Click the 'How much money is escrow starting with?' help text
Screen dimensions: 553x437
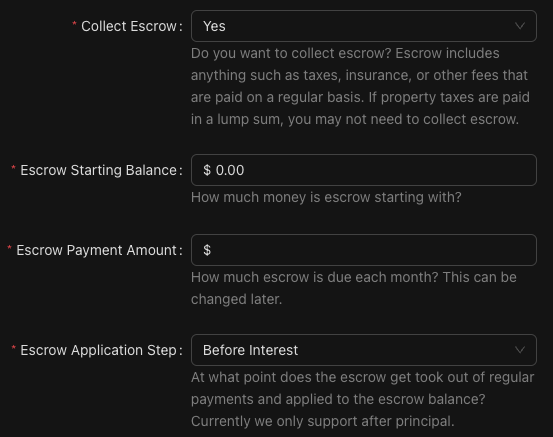(x=326, y=197)
